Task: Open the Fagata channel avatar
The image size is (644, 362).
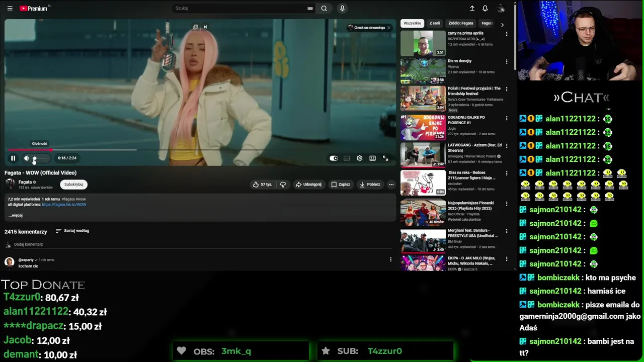Action: [x=10, y=184]
